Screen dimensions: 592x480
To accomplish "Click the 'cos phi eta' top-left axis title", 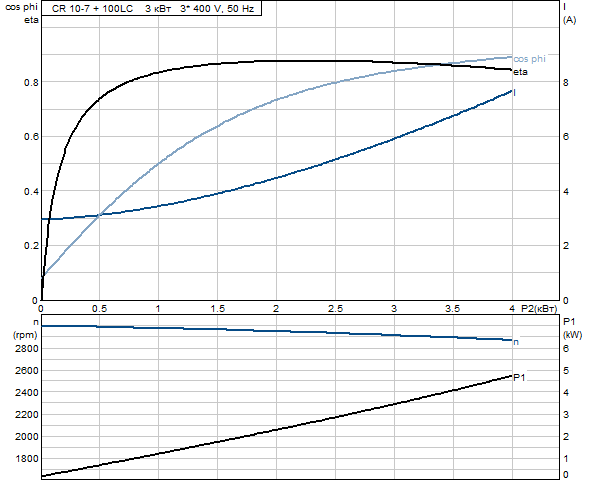I will pyautogui.click(x=22, y=14).
